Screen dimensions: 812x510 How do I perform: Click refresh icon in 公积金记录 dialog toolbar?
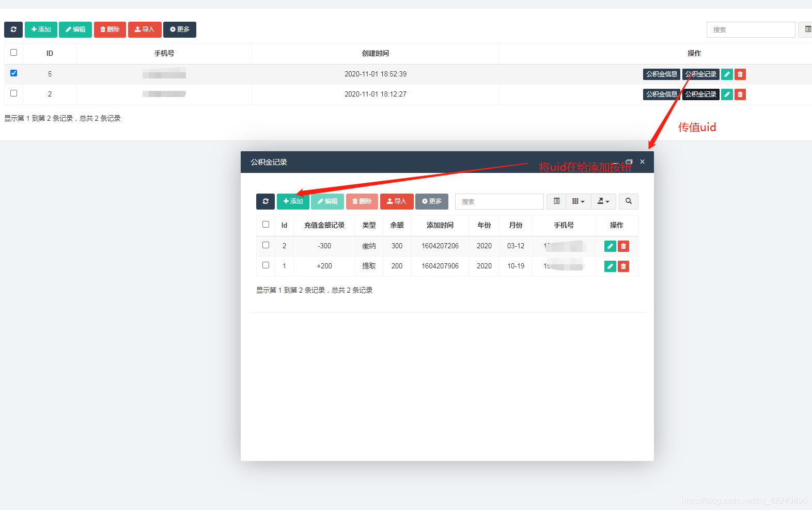266,201
